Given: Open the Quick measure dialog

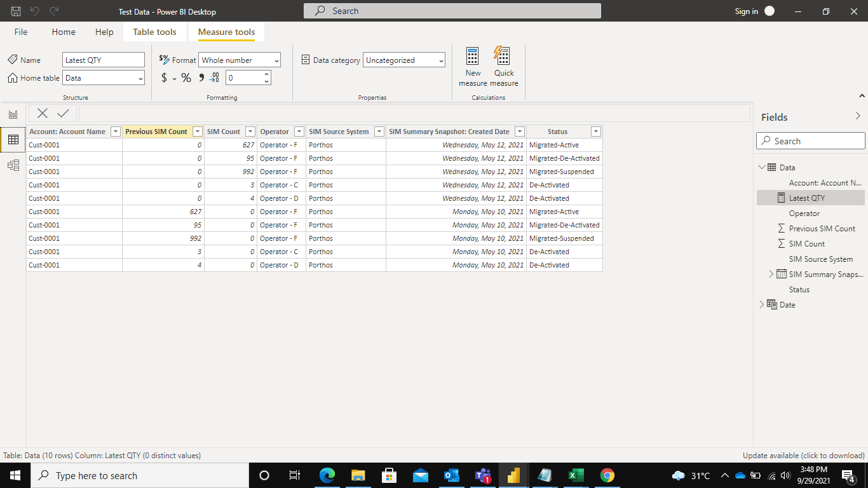Looking at the screenshot, I should tap(504, 67).
